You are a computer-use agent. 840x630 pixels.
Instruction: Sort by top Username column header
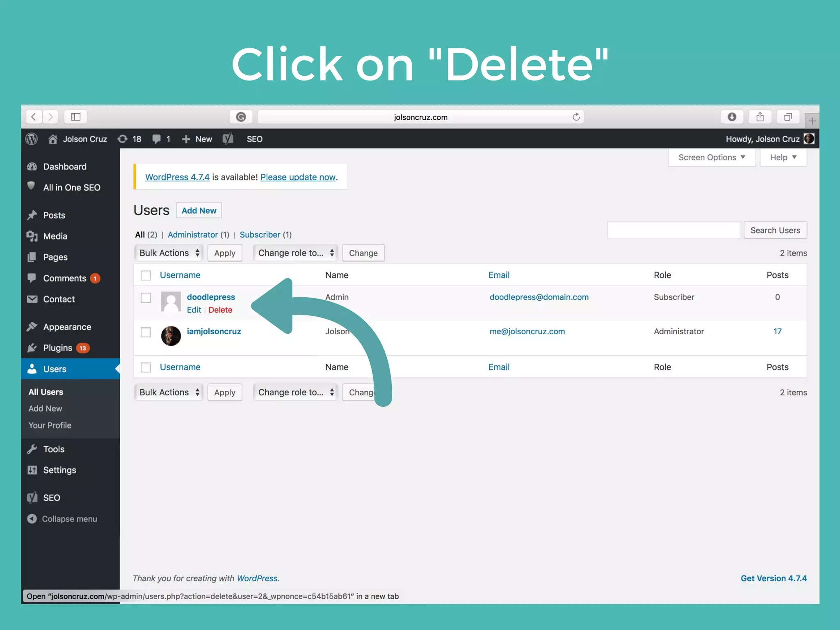(x=180, y=275)
